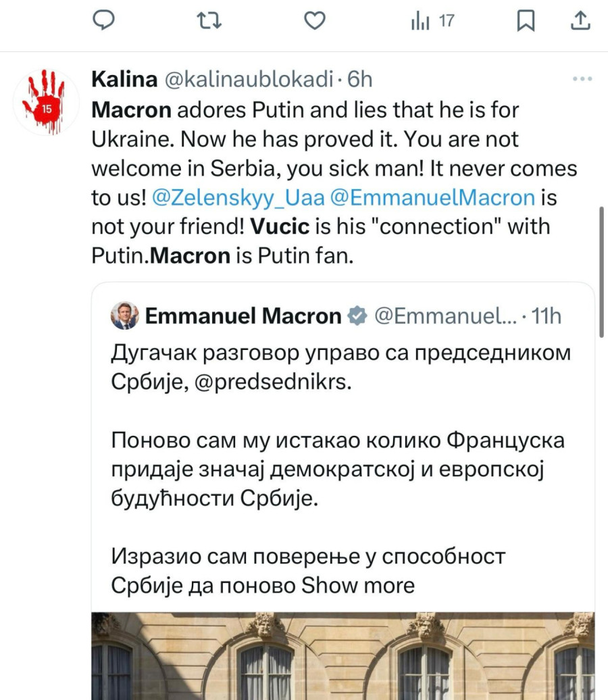The image size is (608, 700).
Task: Select the Emmanuel Macron name in quoted post
Action: pos(243,316)
